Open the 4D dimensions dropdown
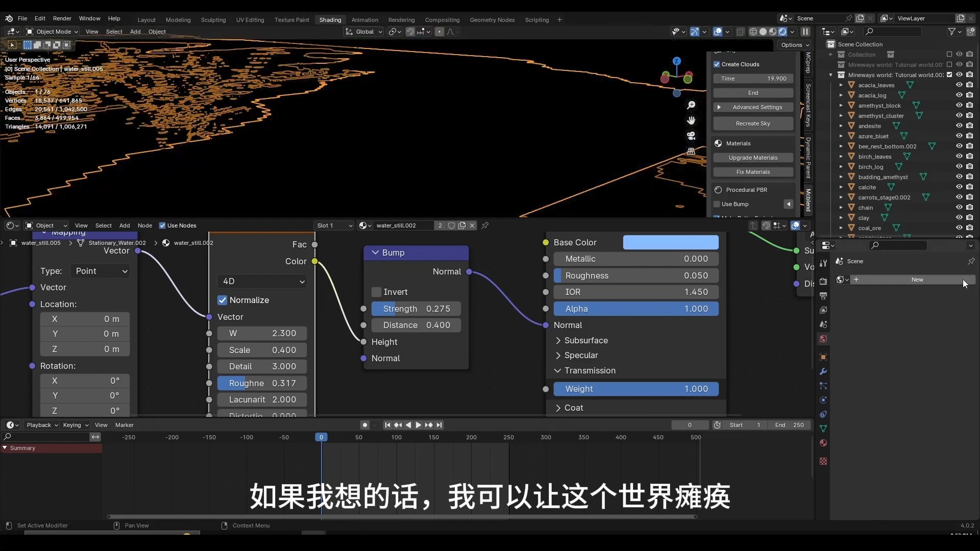The width and height of the screenshot is (980, 551). 262,281
